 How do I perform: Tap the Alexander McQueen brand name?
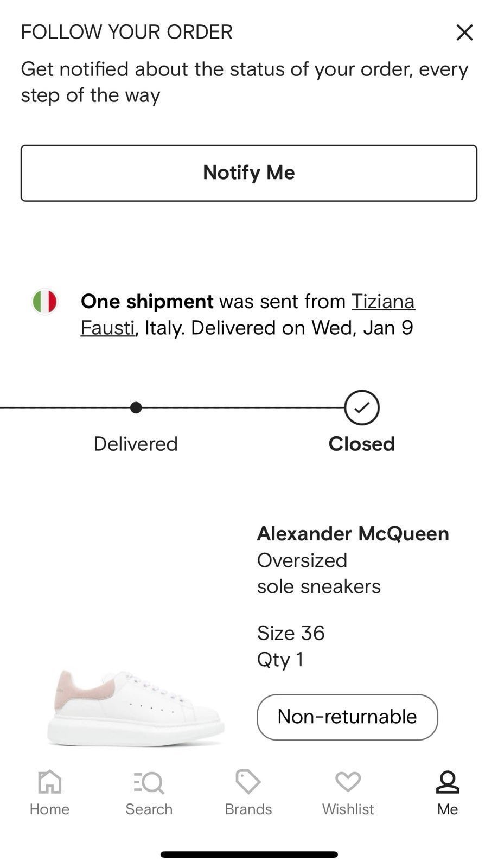coord(353,534)
